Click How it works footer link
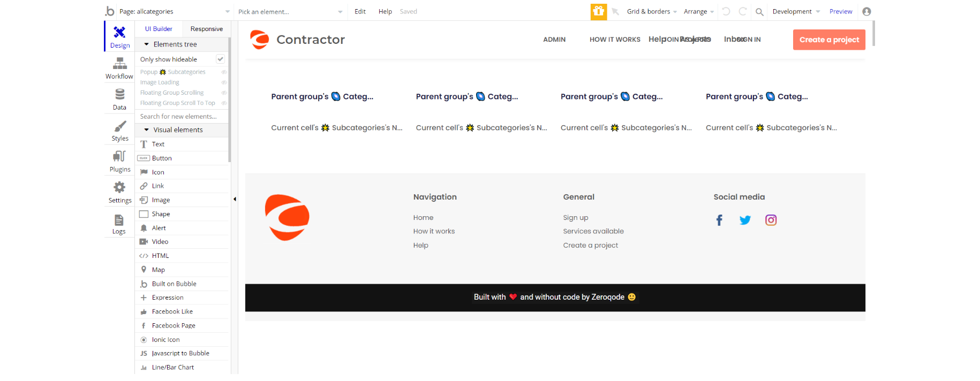 pyautogui.click(x=434, y=231)
